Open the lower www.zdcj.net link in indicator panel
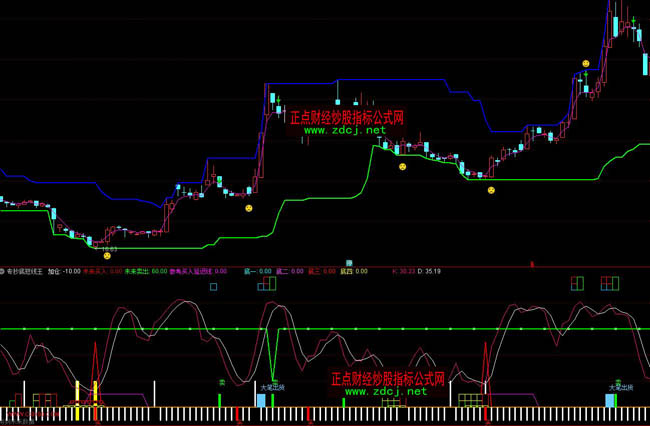 pos(386,392)
